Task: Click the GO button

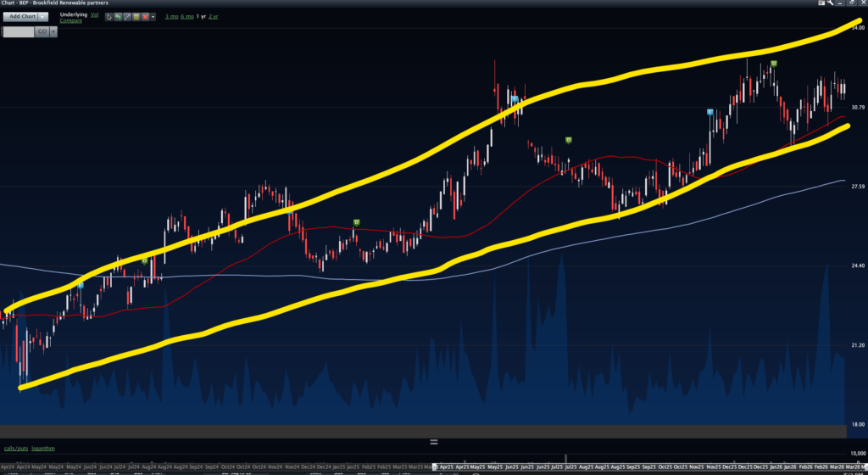Action: click(x=42, y=31)
